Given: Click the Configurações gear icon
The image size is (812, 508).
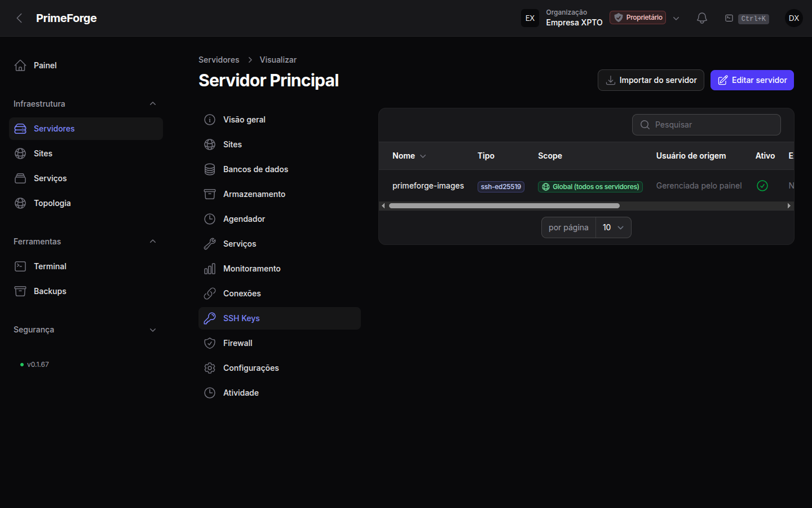Looking at the screenshot, I should [x=210, y=368].
